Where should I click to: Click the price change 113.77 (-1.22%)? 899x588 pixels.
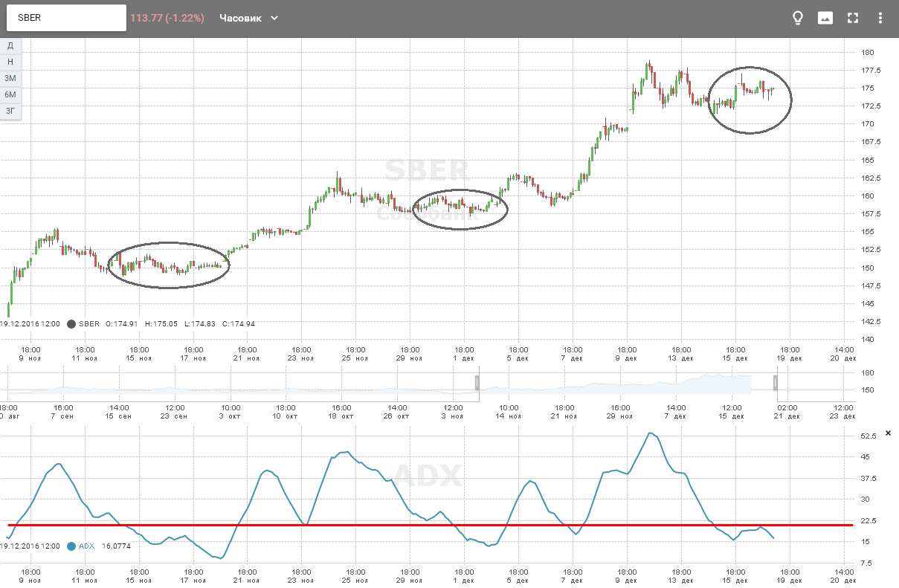pos(167,18)
